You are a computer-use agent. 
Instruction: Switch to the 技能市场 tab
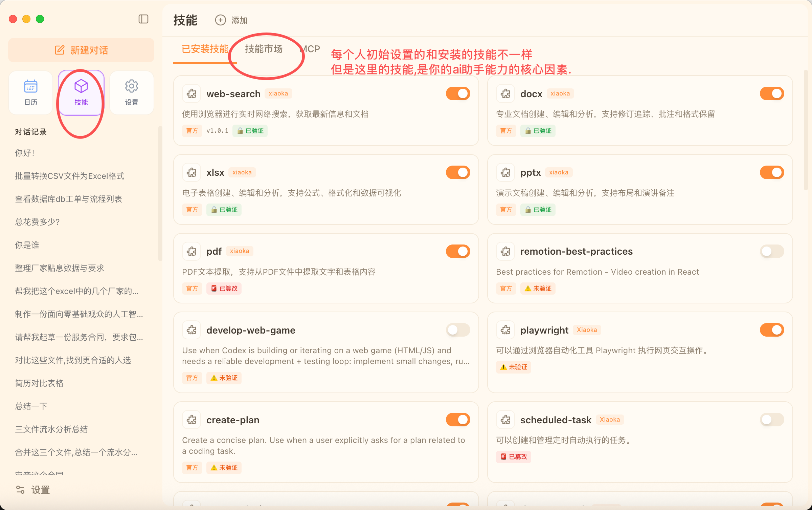pyautogui.click(x=264, y=49)
